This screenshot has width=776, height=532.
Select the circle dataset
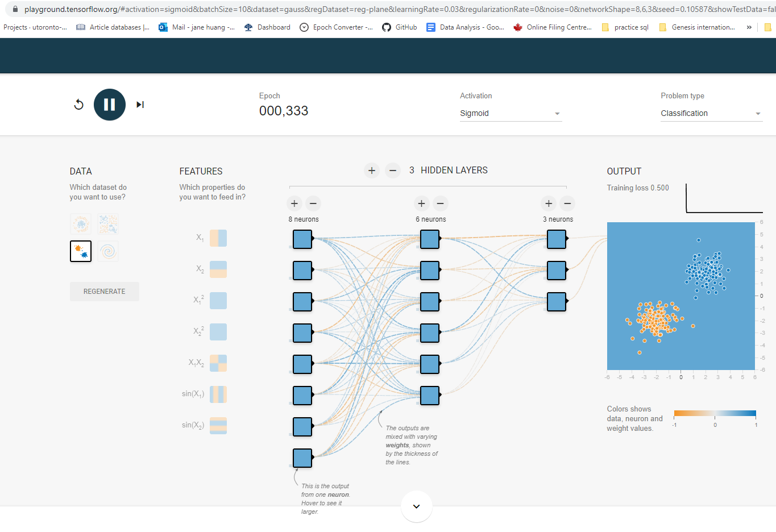(x=81, y=223)
